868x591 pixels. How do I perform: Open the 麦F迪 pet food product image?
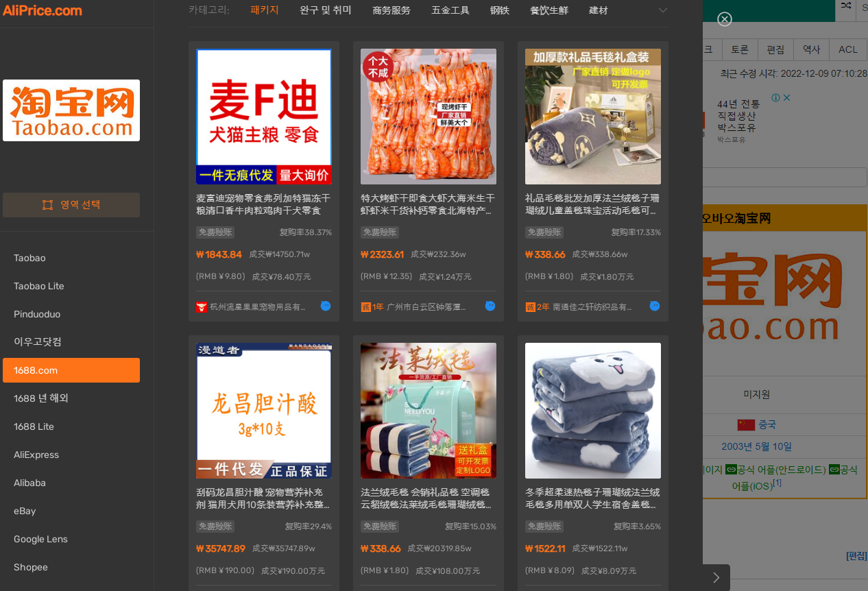pyautogui.click(x=264, y=117)
